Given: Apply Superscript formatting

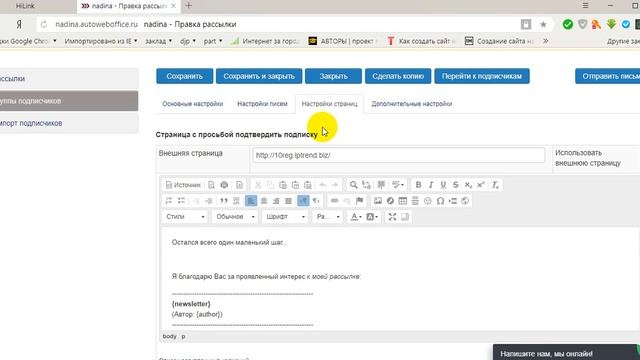Looking at the screenshot, I should pos(481,185).
